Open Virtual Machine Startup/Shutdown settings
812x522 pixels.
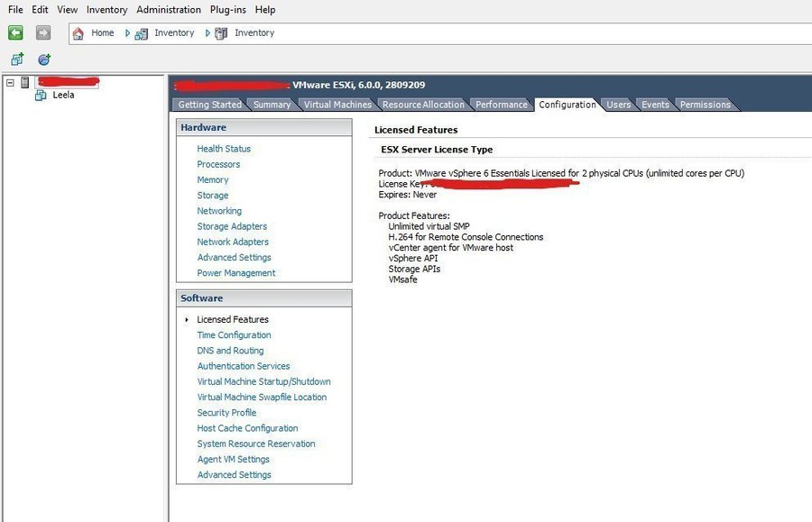point(263,381)
